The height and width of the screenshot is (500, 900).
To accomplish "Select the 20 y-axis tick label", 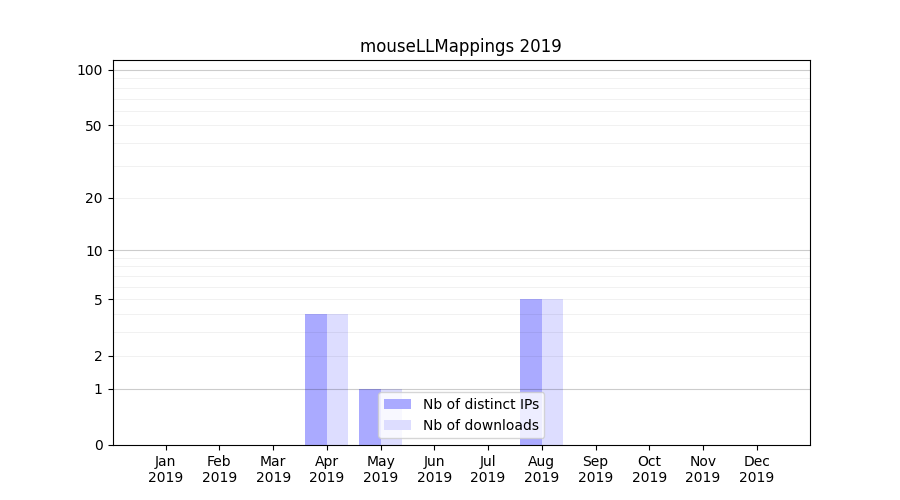I will pos(93,198).
